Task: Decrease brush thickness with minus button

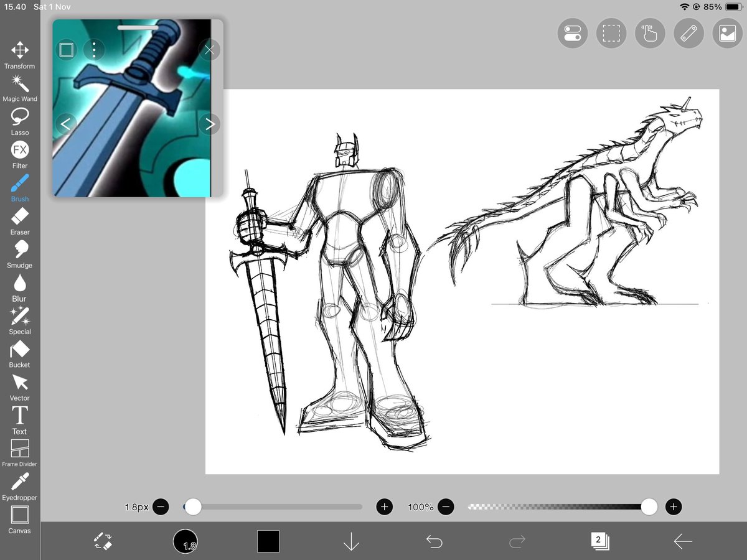Action: (x=161, y=506)
